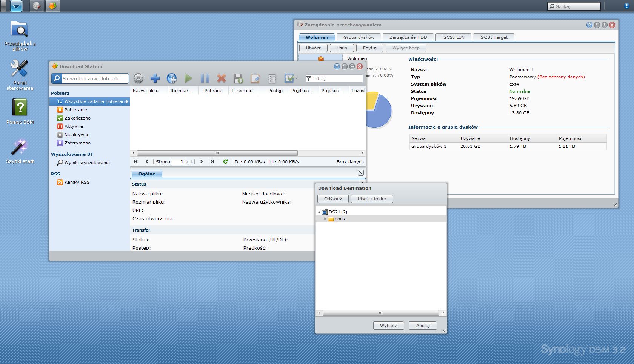Delete selected task with red X icon
Viewport: 634px width, 364px height.
pos(222,78)
